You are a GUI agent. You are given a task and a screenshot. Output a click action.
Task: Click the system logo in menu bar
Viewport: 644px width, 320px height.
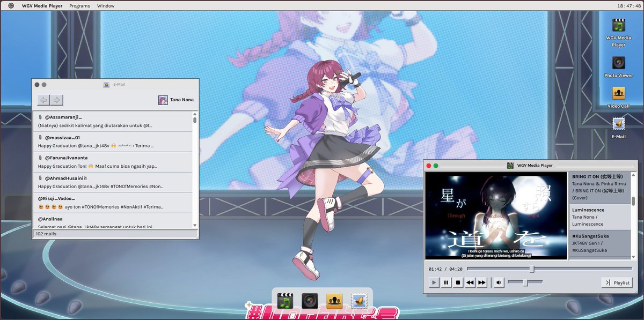coord(11,5)
